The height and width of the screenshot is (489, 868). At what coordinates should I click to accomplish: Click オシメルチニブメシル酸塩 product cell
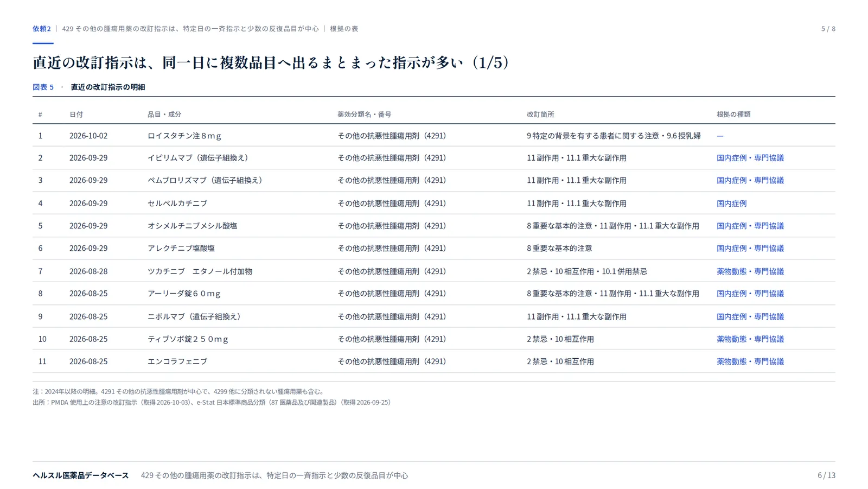(x=192, y=226)
